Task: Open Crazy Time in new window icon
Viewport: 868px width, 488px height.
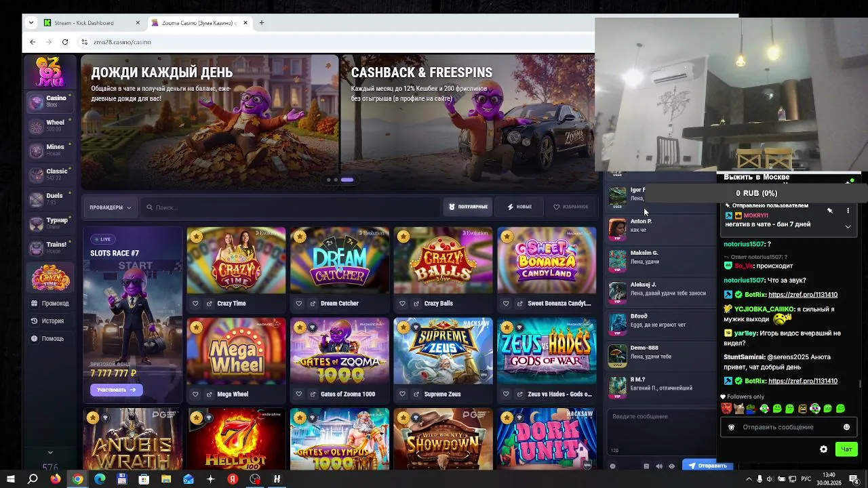Action: point(210,304)
